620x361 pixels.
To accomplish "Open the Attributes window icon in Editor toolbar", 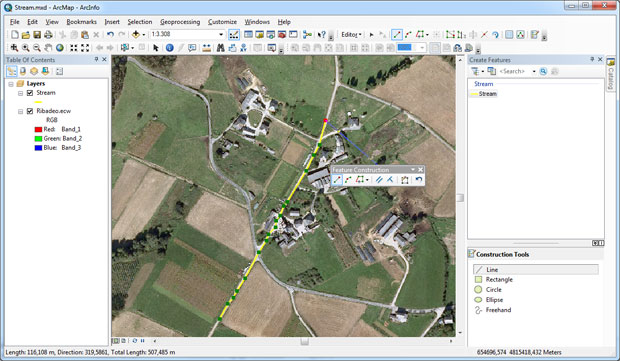I will pos(509,35).
